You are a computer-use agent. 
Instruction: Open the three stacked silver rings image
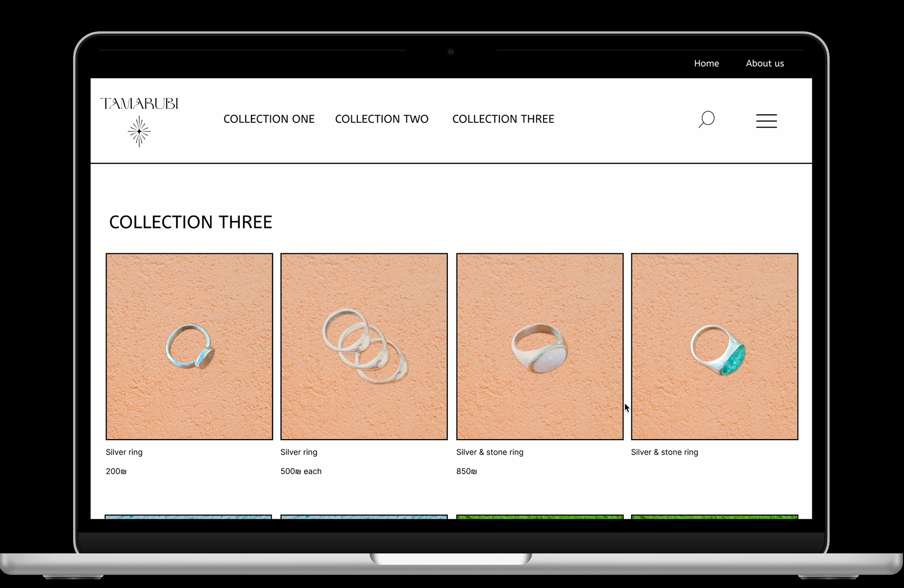click(364, 346)
